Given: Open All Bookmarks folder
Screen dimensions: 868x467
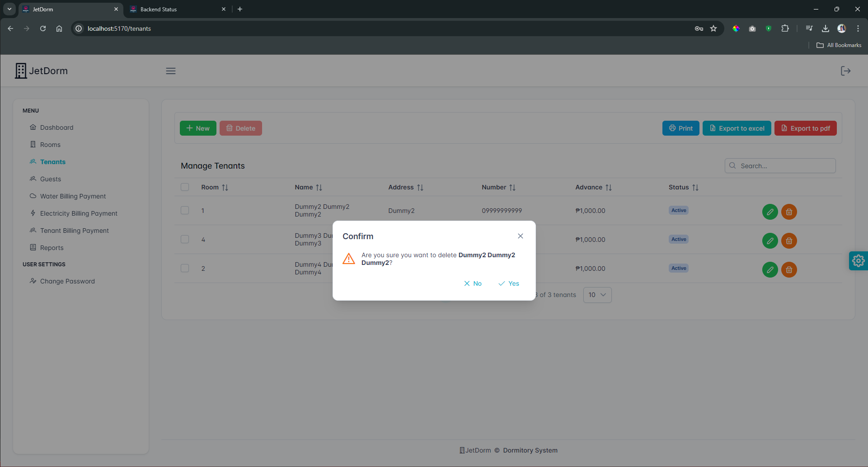Looking at the screenshot, I should click(839, 45).
